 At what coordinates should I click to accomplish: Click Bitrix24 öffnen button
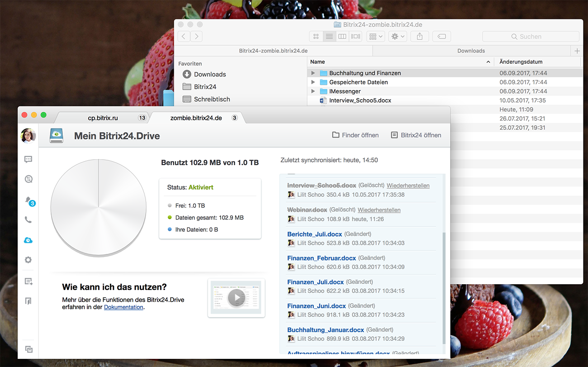(416, 135)
